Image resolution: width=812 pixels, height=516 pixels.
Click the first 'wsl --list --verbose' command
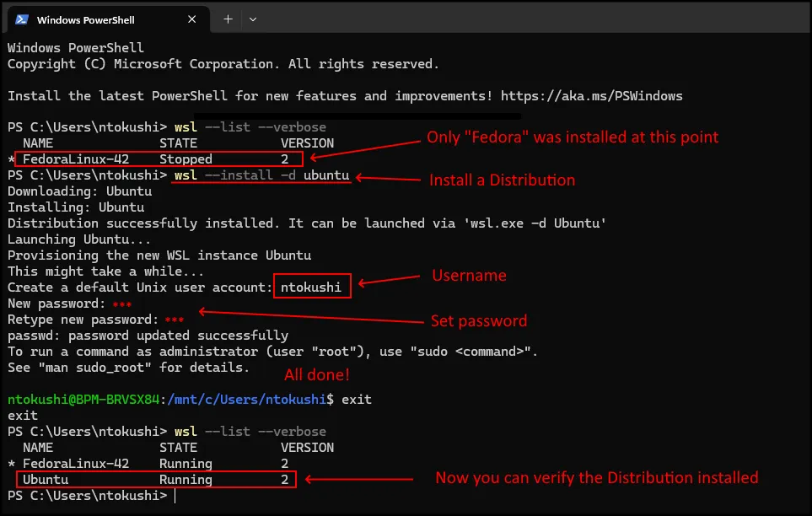click(250, 127)
